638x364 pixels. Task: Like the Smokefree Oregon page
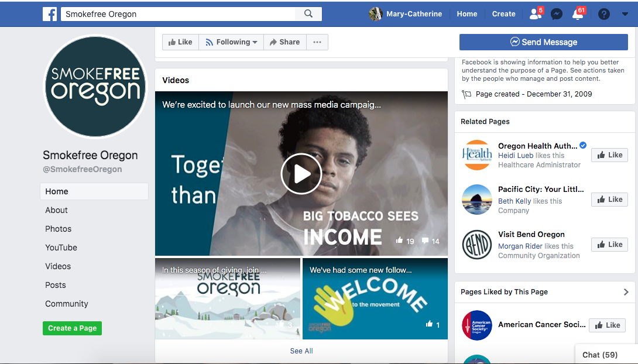pyautogui.click(x=180, y=42)
